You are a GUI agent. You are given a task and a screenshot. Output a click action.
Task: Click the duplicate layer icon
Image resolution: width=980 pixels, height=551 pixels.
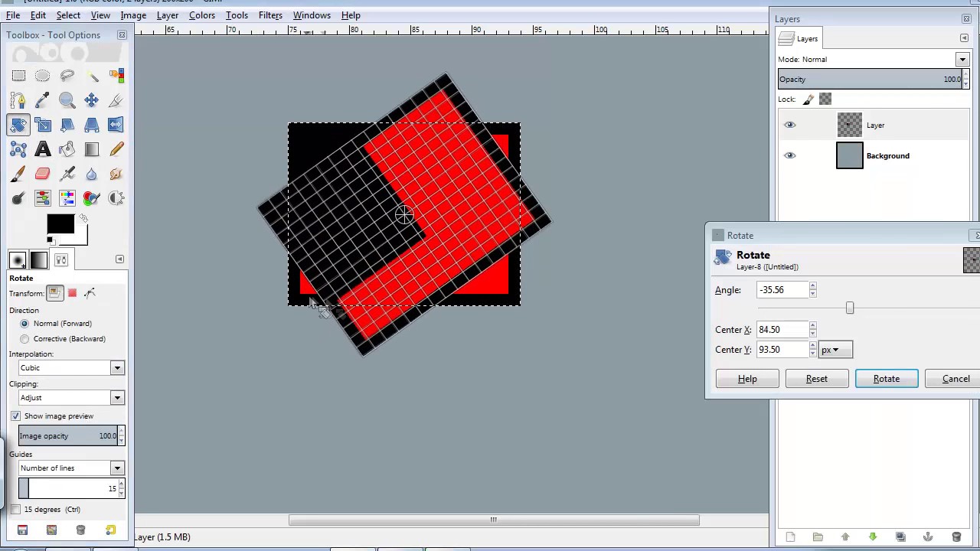point(900,537)
